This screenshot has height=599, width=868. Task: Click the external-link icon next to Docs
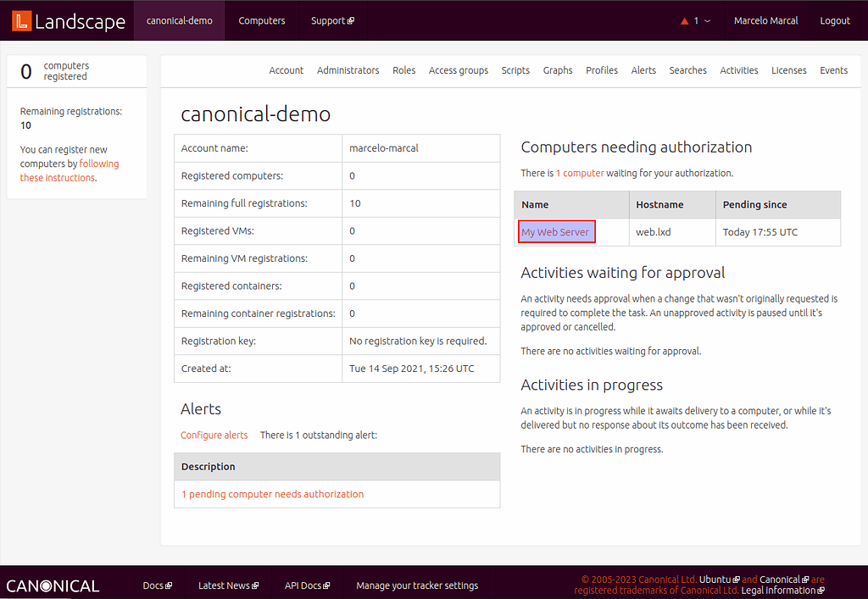pyautogui.click(x=169, y=585)
